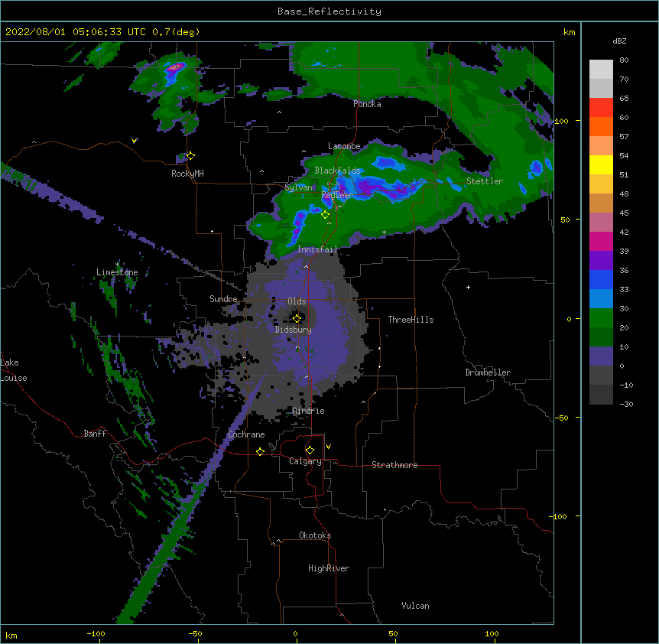
Task: Click the Airdrie town label
Action: (308, 411)
